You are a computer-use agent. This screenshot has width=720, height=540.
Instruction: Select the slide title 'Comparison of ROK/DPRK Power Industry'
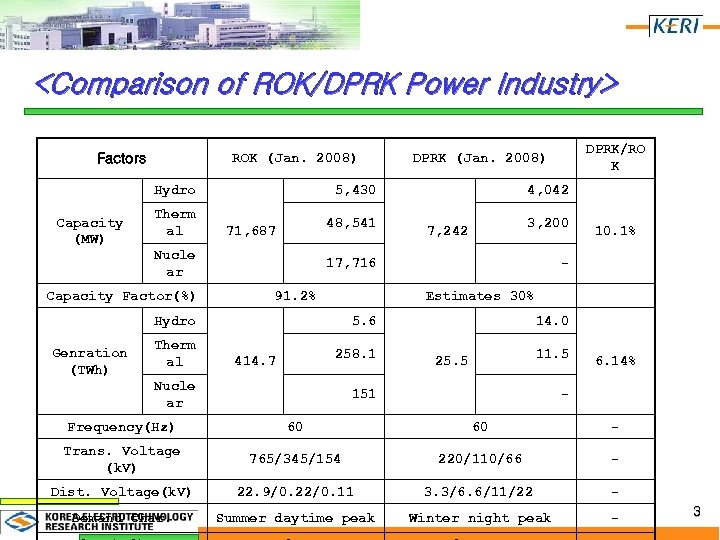click(327, 84)
